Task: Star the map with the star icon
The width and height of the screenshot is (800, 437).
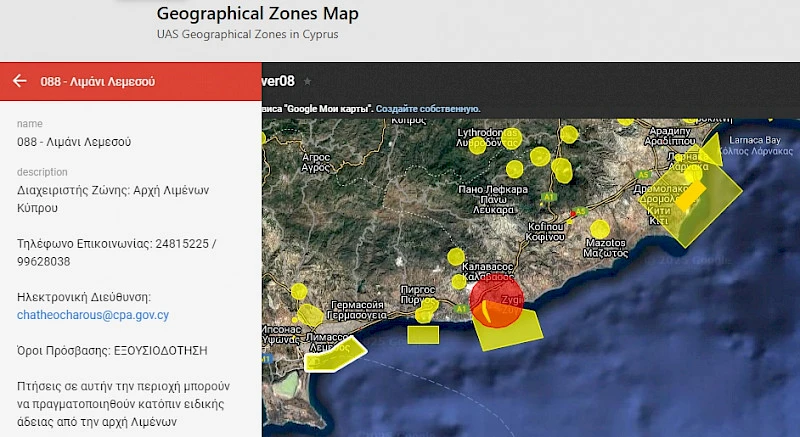Action: 307,81
